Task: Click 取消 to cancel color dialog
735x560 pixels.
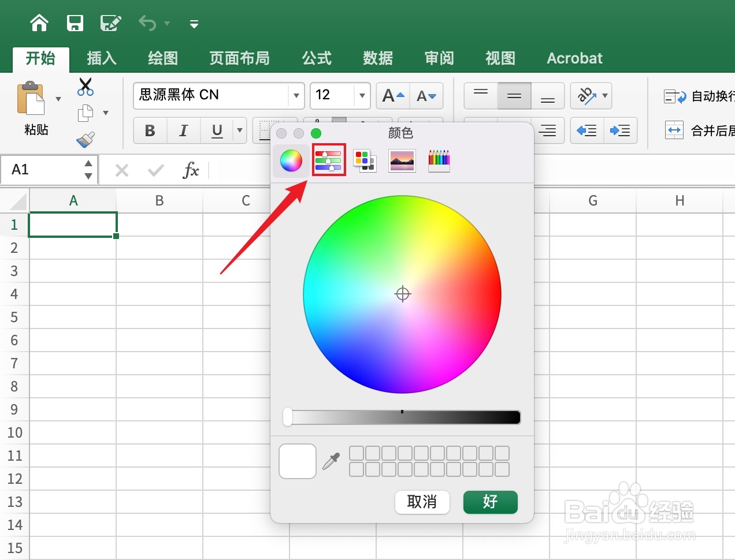Action: pos(422,502)
